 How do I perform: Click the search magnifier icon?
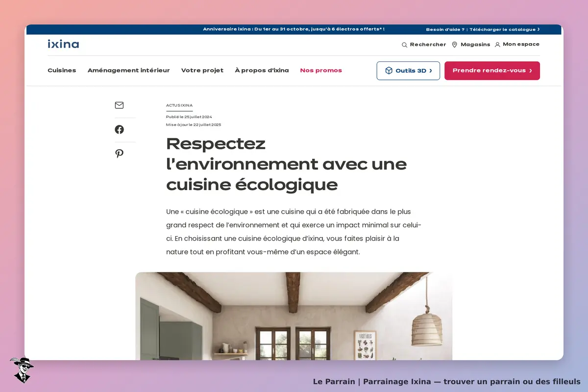click(x=404, y=45)
